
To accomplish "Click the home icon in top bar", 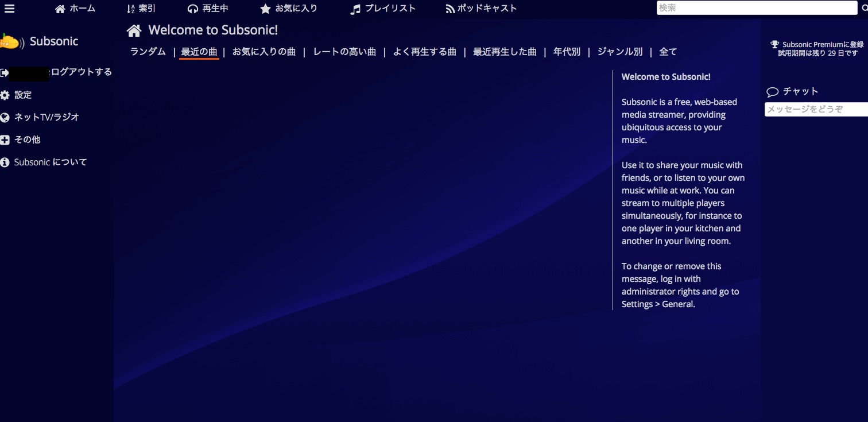I will (60, 9).
